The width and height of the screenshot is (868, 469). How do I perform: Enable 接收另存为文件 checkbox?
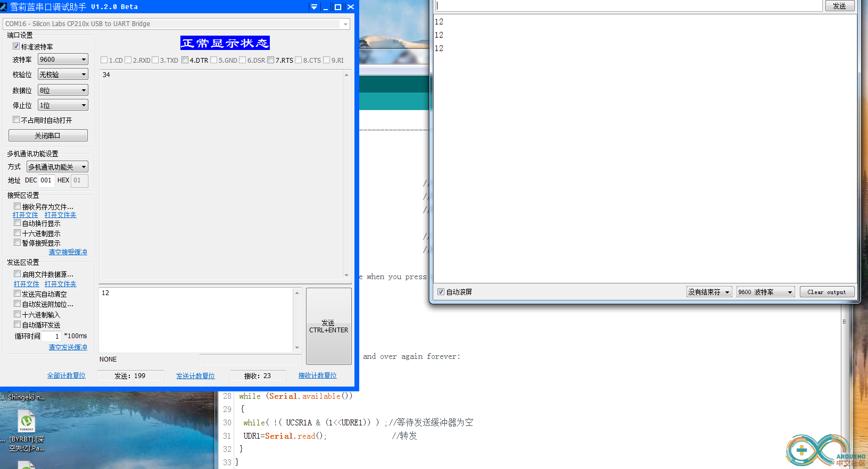pos(17,206)
